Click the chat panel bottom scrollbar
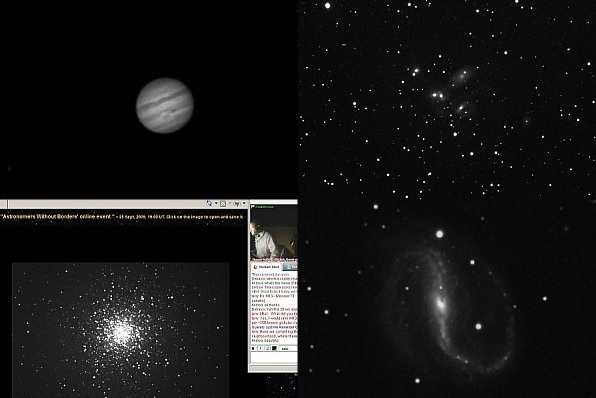This screenshot has height=398, width=596. pyautogui.click(x=274, y=368)
